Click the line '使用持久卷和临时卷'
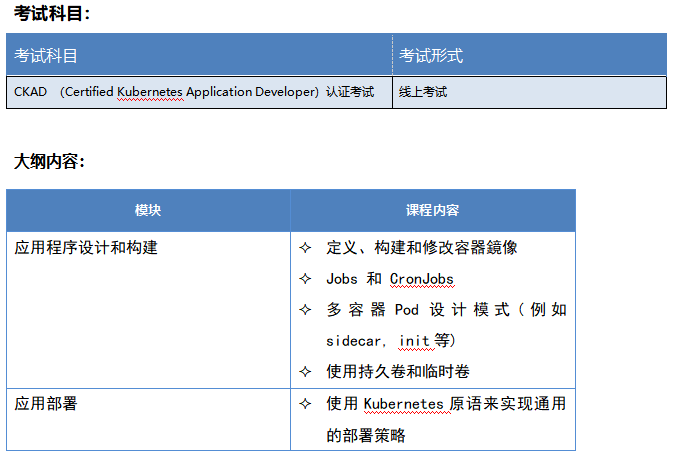This screenshot has height=455, width=688. click(398, 372)
